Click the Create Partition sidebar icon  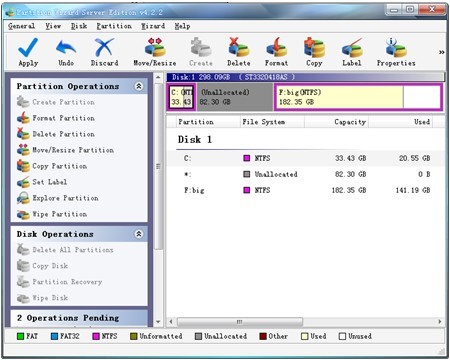pyautogui.click(x=23, y=102)
